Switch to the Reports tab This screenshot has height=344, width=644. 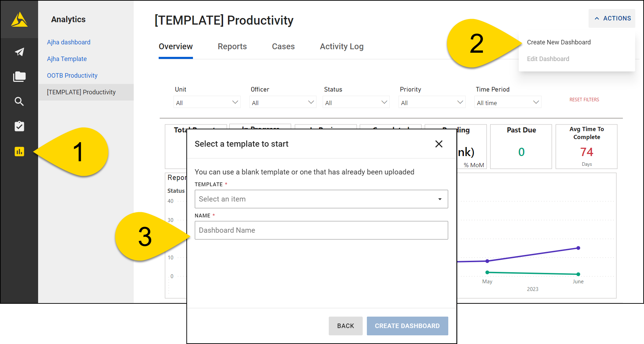click(232, 46)
